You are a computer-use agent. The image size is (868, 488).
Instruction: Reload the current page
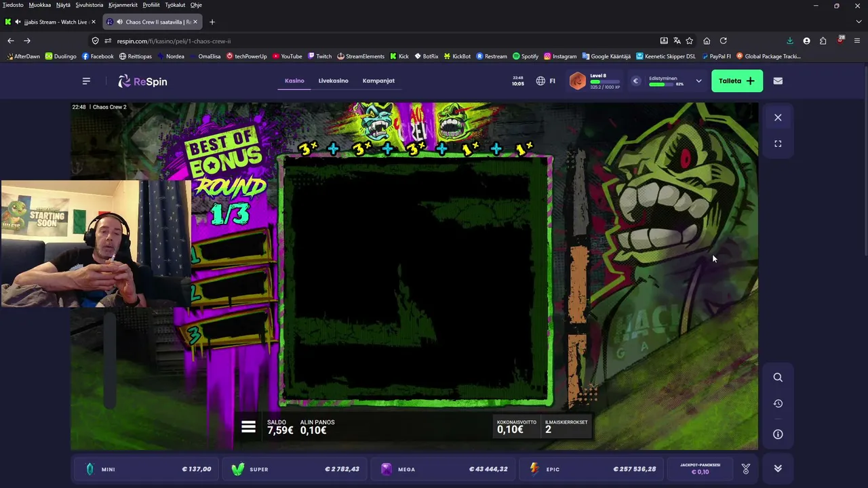pyautogui.click(x=723, y=41)
